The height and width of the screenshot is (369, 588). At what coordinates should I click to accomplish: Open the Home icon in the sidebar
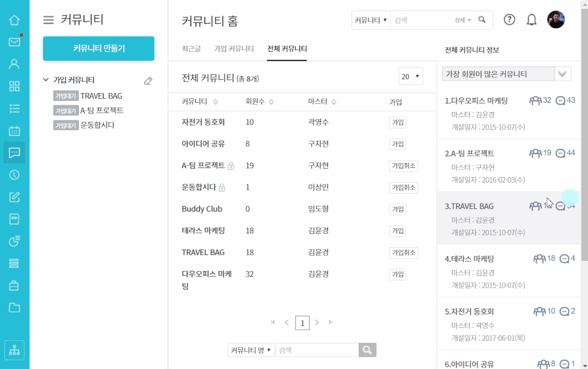coord(14,20)
